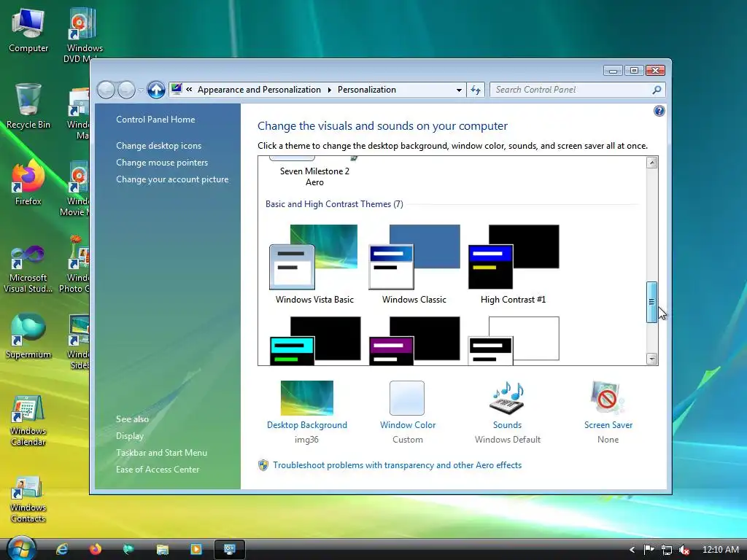Open the address bar history dropdown
747x560 pixels.
(459, 90)
